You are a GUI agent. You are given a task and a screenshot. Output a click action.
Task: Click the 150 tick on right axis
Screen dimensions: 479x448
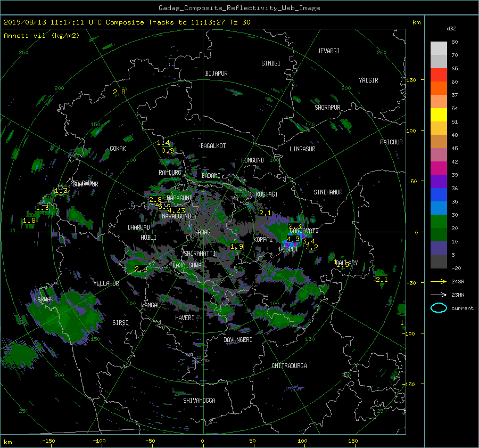[x=411, y=80]
